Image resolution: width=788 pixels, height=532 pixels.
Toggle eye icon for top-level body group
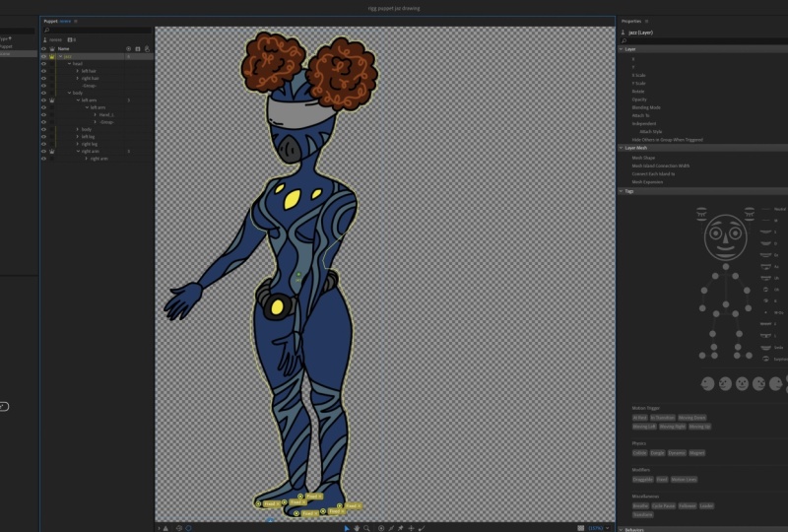[x=43, y=93]
